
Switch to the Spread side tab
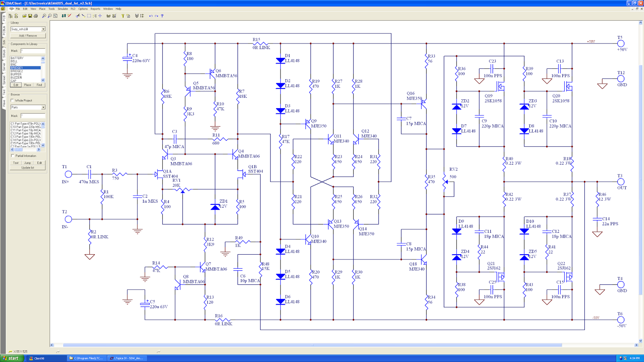(x=4, y=80)
